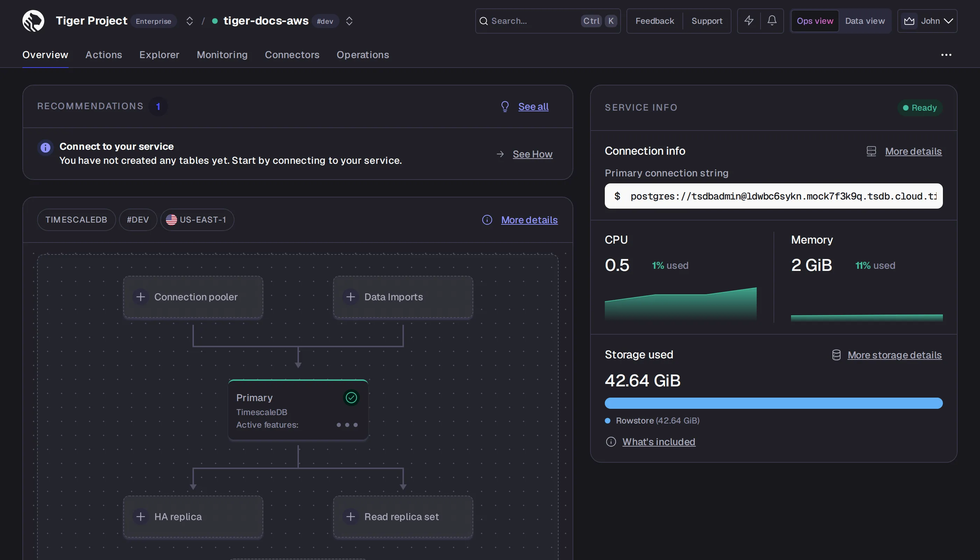Expand the tiger-docs-aws service switcher

pos(349,21)
